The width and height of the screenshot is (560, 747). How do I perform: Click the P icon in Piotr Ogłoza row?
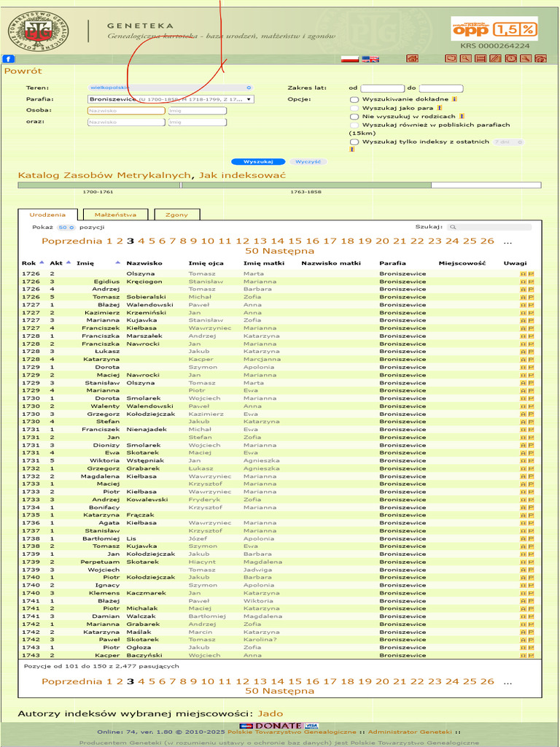[x=531, y=648]
